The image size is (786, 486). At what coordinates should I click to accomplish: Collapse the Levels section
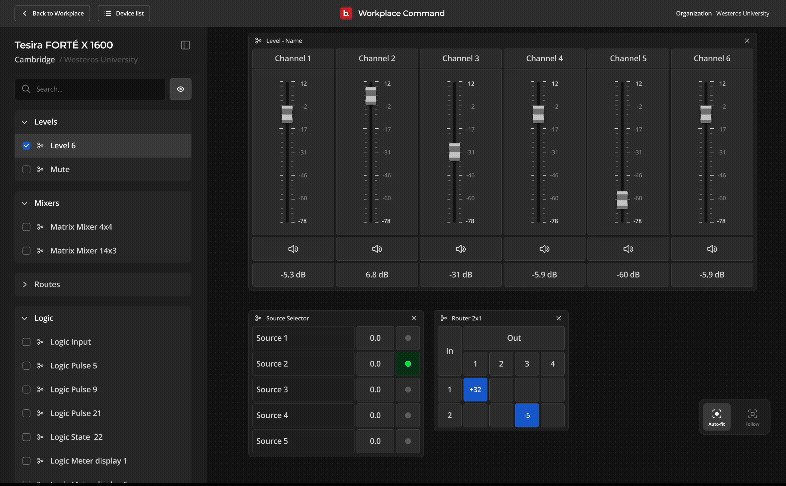[25, 122]
